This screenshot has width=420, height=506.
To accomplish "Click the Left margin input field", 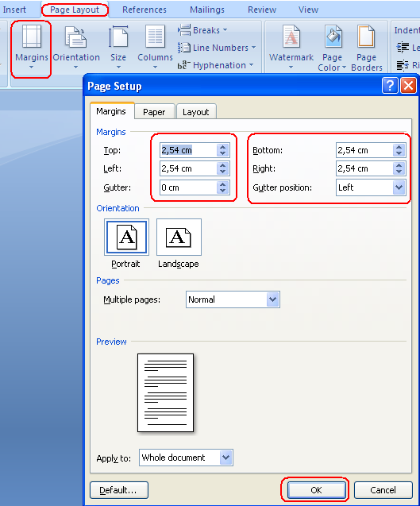I will (x=188, y=168).
